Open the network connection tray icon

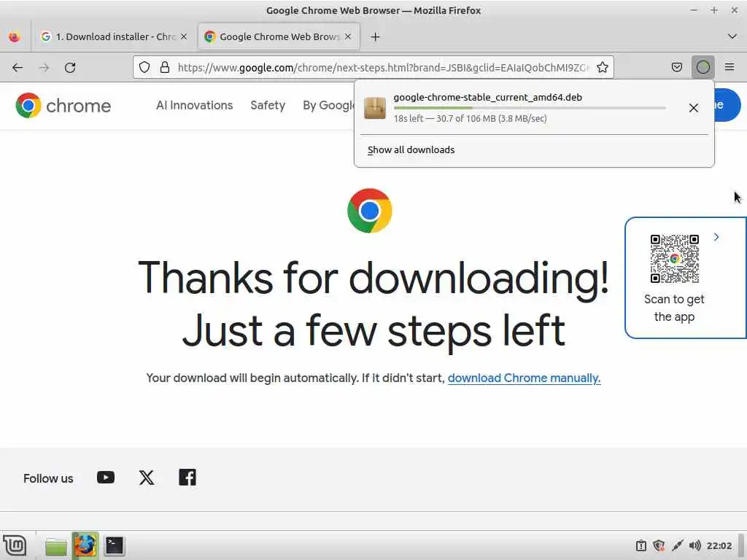click(x=677, y=545)
